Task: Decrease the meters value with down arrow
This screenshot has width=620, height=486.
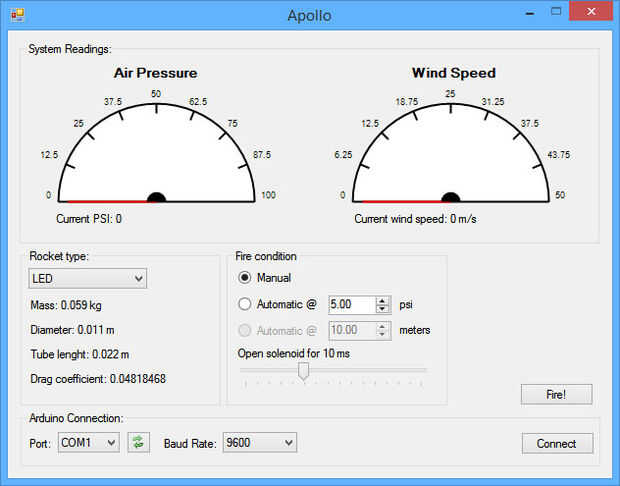Action: 382,335
